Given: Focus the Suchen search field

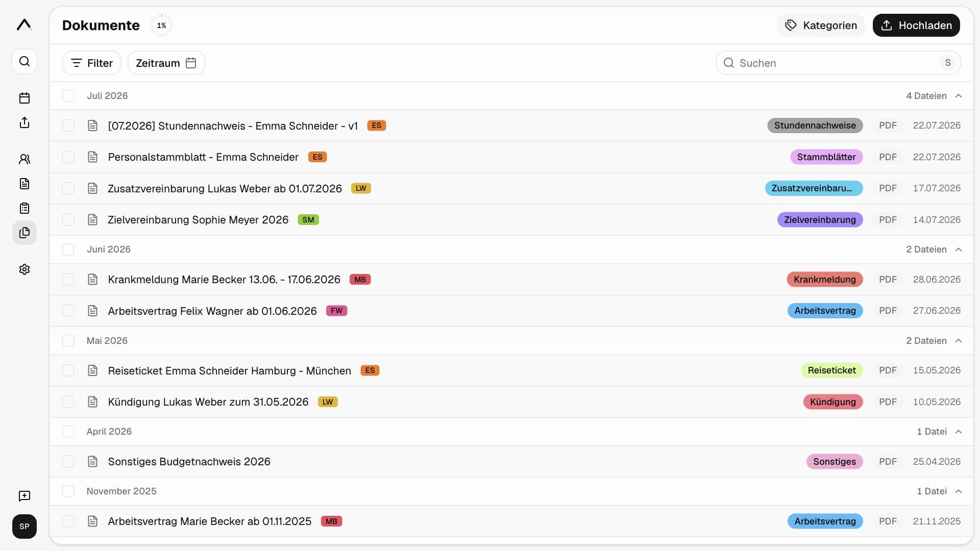Looking at the screenshot, I should coord(838,63).
